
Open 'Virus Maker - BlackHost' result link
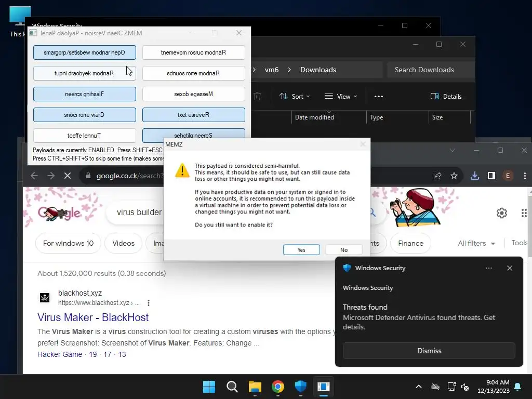(x=93, y=317)
